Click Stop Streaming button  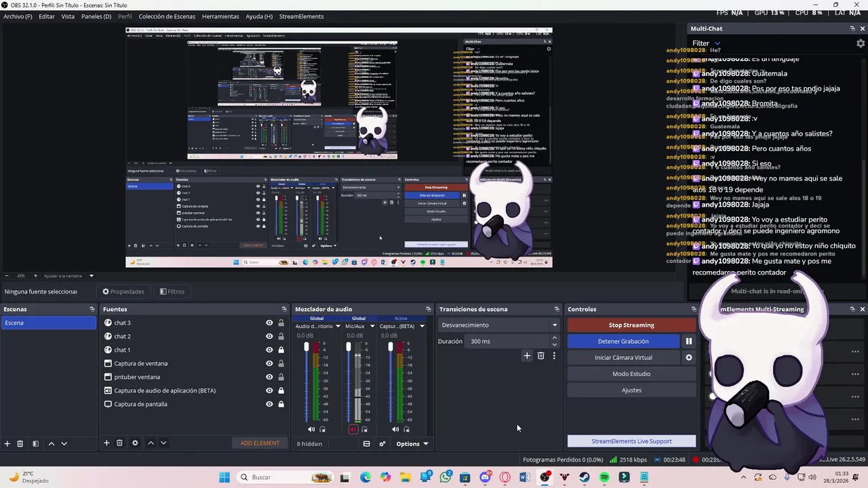pos(631,325)
